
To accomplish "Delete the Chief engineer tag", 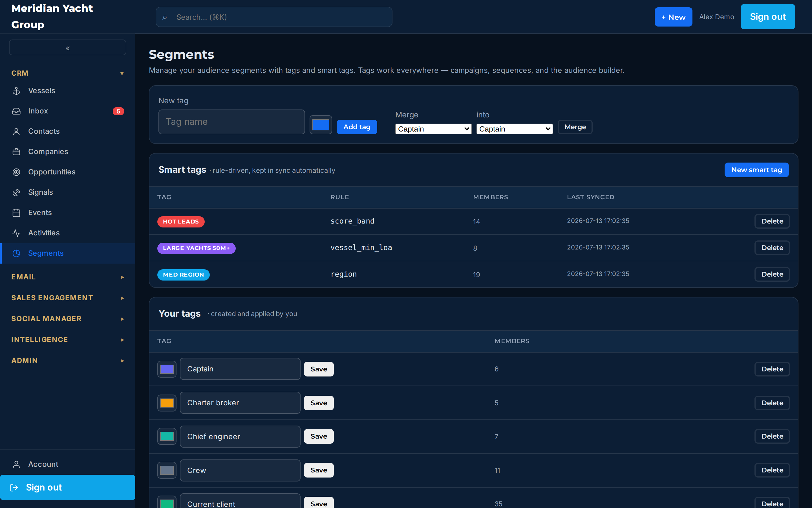I will (772, 436).
